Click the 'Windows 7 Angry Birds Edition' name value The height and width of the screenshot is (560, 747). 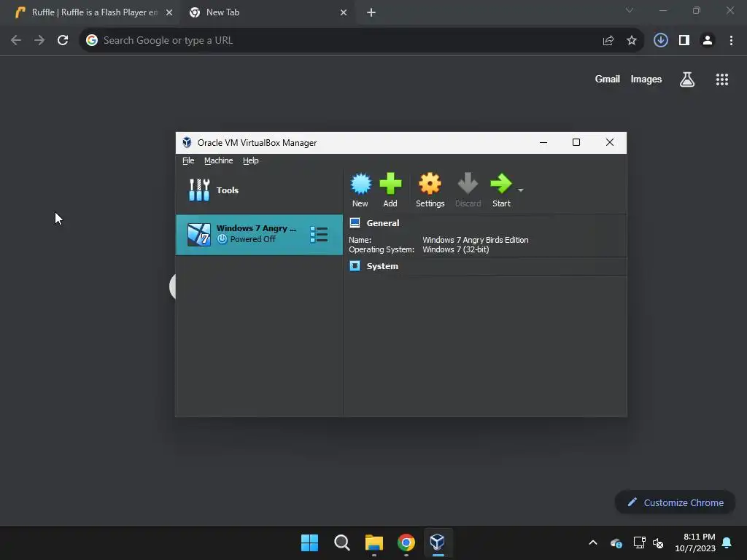point(476,240)
